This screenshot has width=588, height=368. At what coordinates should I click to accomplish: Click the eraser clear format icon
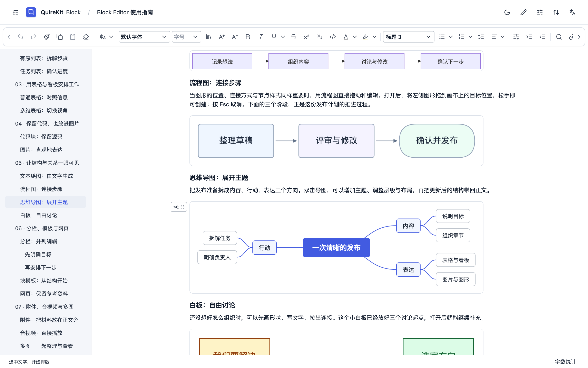[x=86, y=37]
